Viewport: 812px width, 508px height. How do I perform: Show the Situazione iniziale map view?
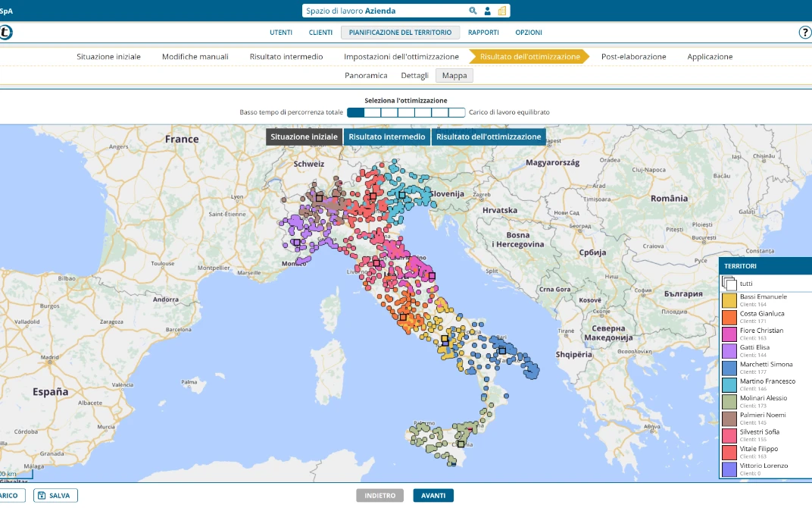303,136
